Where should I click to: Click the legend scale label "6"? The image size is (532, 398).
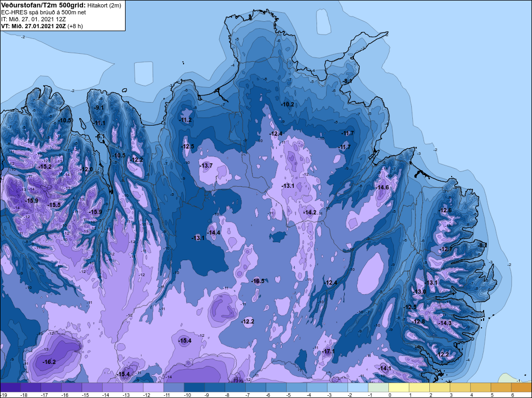512,395
